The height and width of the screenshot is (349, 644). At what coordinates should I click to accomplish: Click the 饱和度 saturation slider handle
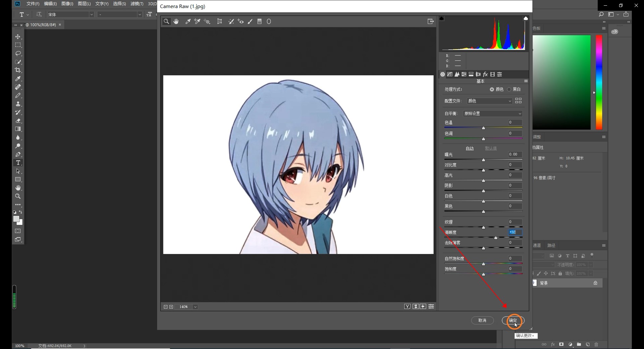click(x=483, y=274)
